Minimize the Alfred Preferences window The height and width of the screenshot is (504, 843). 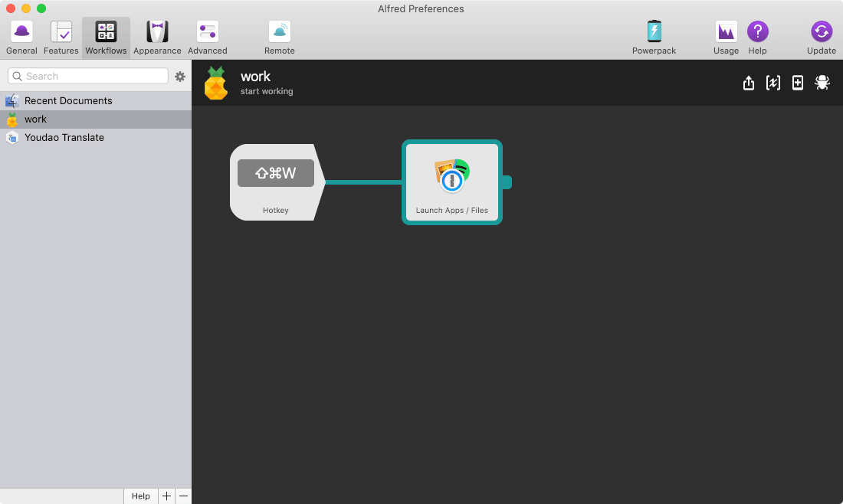(x=26, y=8)
